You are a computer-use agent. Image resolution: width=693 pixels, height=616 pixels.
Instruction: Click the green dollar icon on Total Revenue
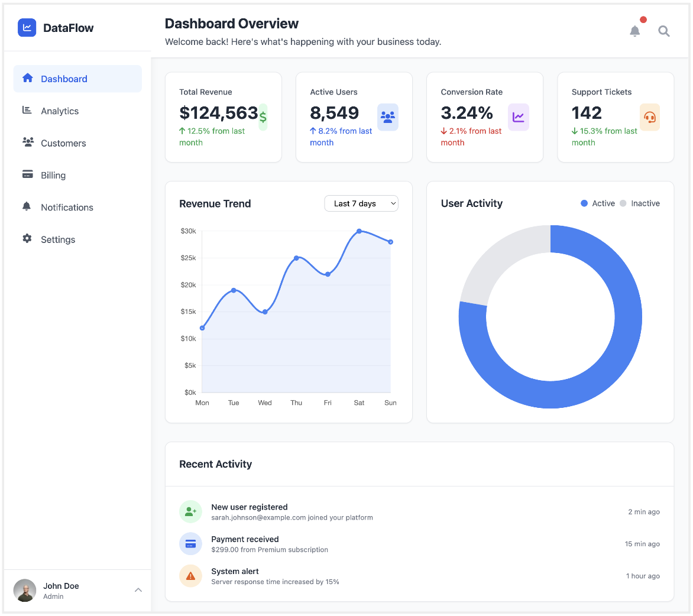[263, 117]
